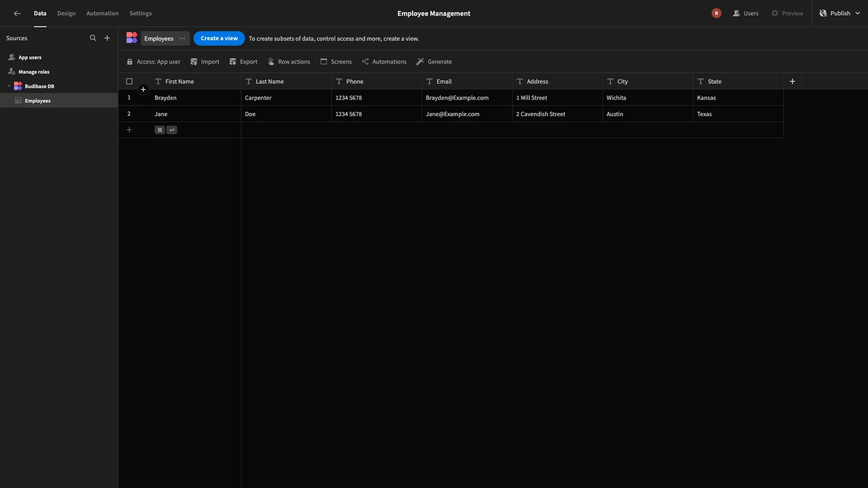Click the Budibase logo beside Employees tab
Viewport: 868px width, 488px height.
pos(132,38)
